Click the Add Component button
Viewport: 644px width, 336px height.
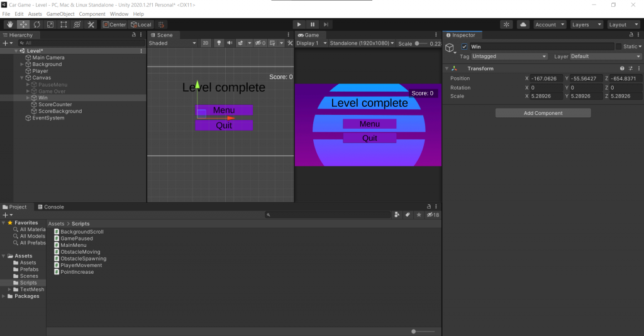[x=543, y=113]
